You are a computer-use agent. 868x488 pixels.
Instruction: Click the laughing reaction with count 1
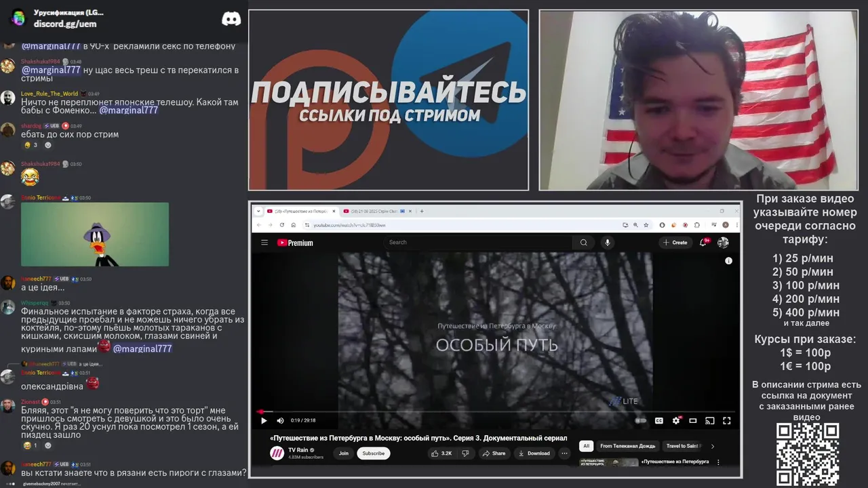point(31,446)
